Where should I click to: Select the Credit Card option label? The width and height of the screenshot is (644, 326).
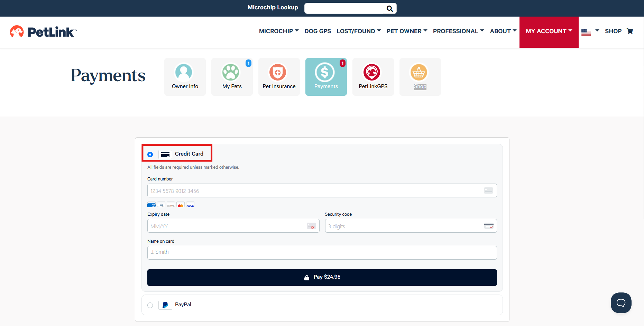pos(189,154)
